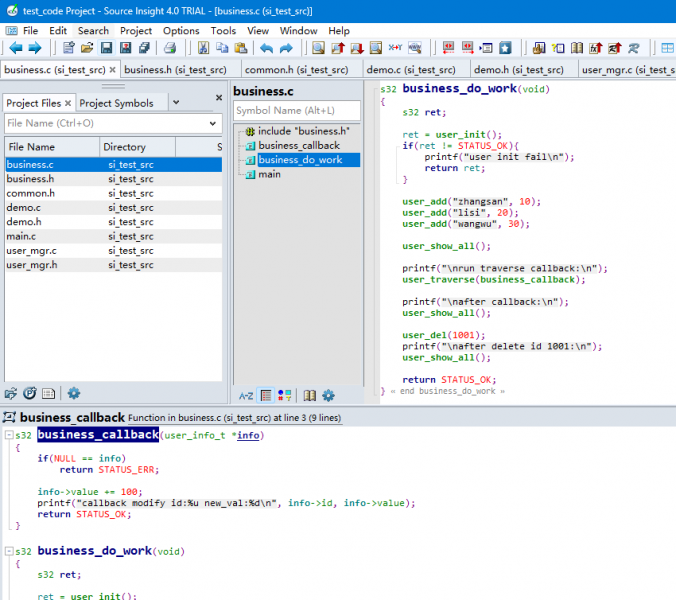
Task: Click the A-Z sort symbols icon
Action: pyautogui.click(x=246, y=396)
